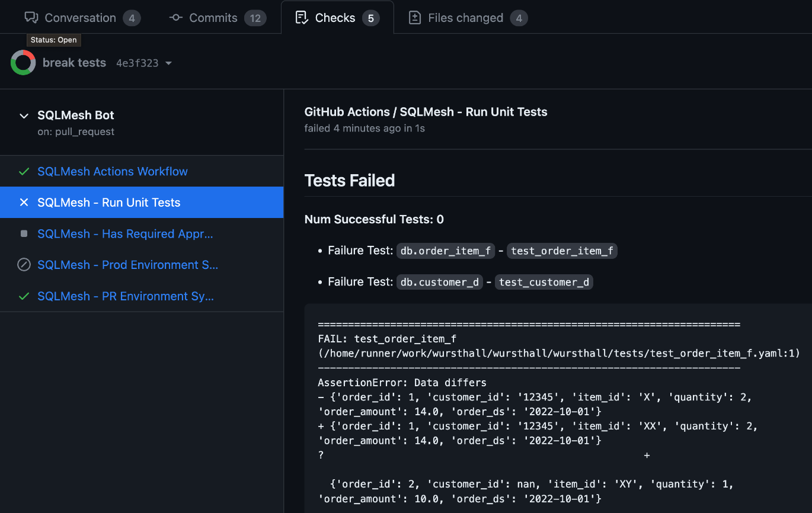Open the commit 4e3f323 dropdown arrow
812x513 pixels.
click(x=168, y=63)
